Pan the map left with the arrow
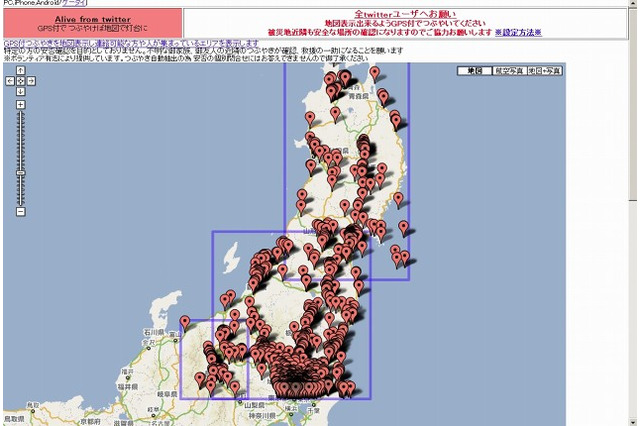Viewport: 640px width, 426px height. (x=10, y=81)
